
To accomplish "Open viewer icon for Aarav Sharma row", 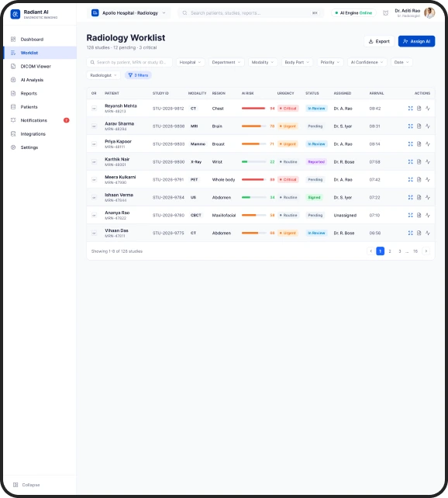I will (x=410, y=126).
